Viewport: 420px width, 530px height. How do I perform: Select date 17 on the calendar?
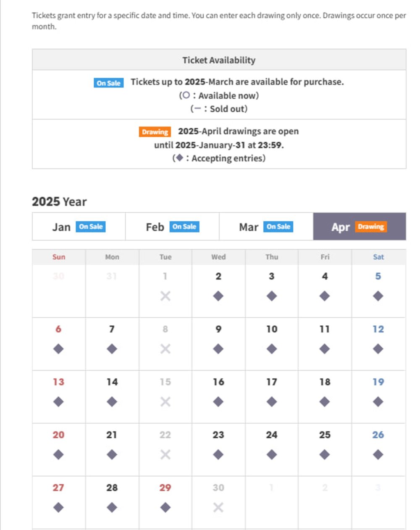272,382
